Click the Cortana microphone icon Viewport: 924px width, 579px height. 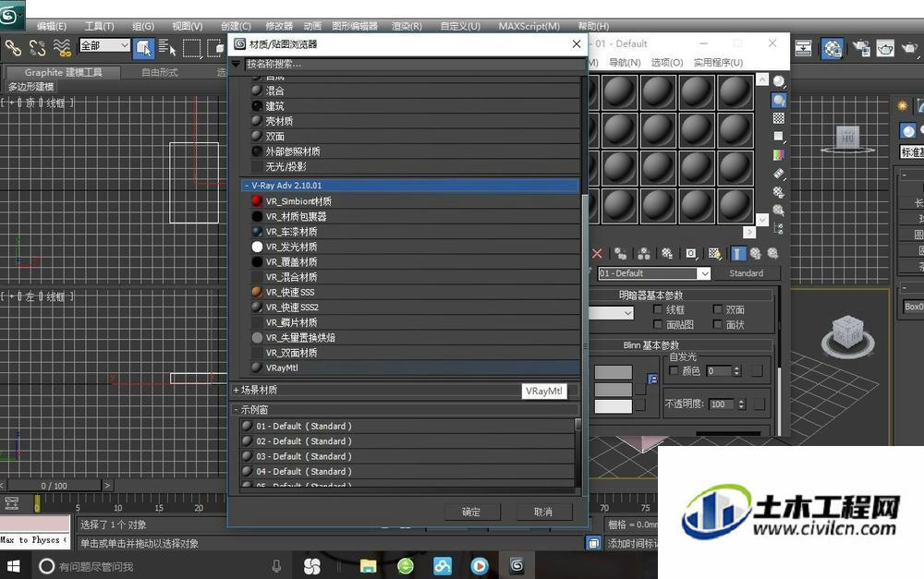[276, 566]
